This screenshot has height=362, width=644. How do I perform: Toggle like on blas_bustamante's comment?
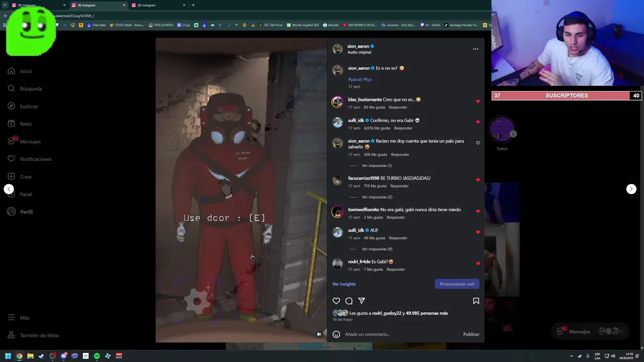pos(478,102)
